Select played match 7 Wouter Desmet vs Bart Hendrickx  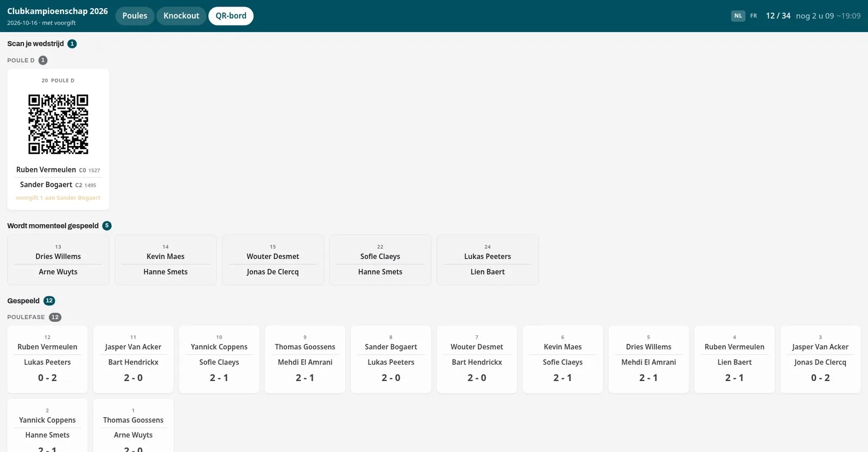[x=477, y=359]
